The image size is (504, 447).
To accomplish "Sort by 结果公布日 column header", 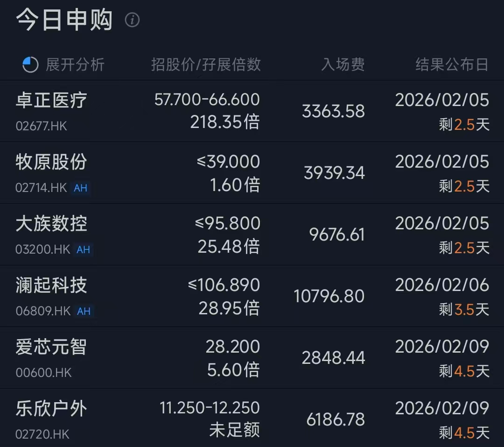I will click(x=452, y=65).
